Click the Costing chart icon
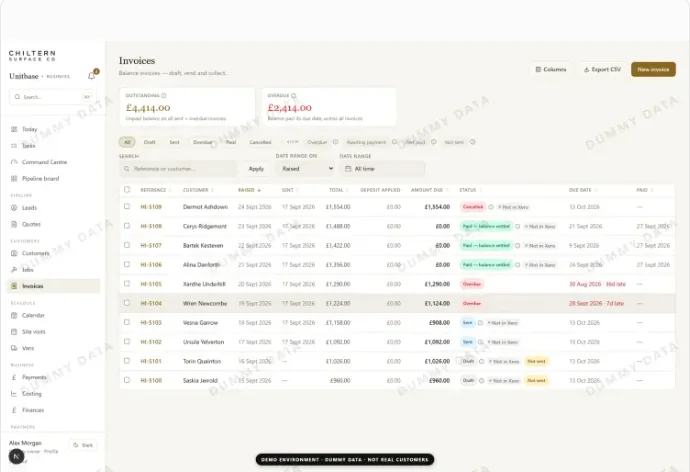Image resolution: width=690 pixels, height=472 pixels. [14, 394]
